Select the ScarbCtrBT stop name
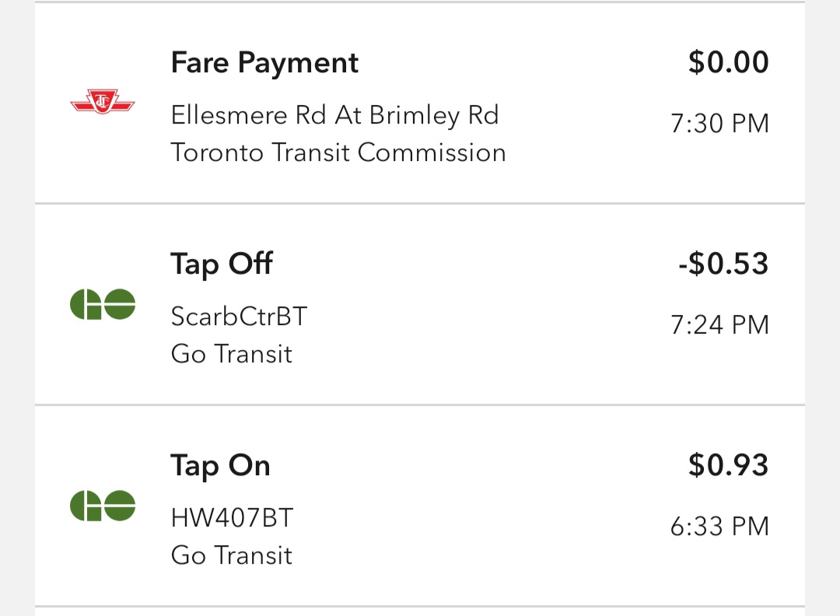This screenshot has height=616, width=840. [239, 317]
